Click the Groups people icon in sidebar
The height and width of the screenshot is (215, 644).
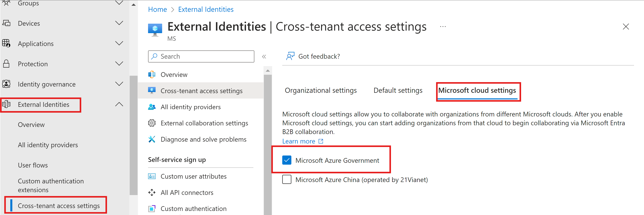click(6, 3)
